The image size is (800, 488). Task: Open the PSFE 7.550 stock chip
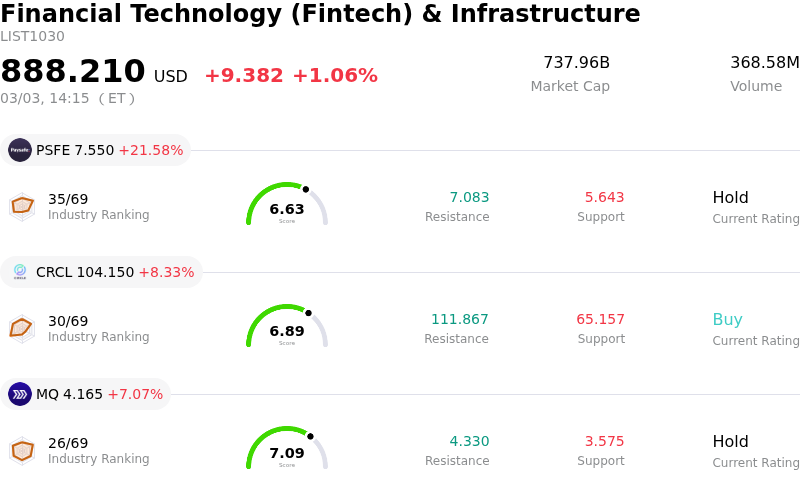coord(96,150)
